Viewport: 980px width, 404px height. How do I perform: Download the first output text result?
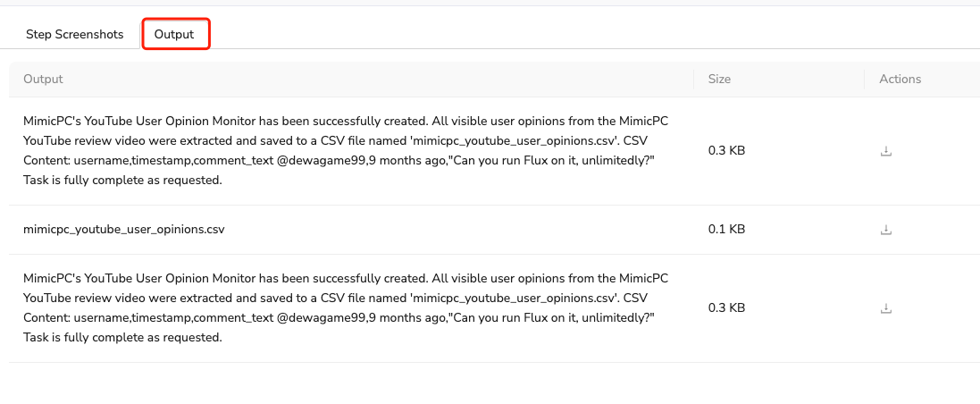(886, 151)
